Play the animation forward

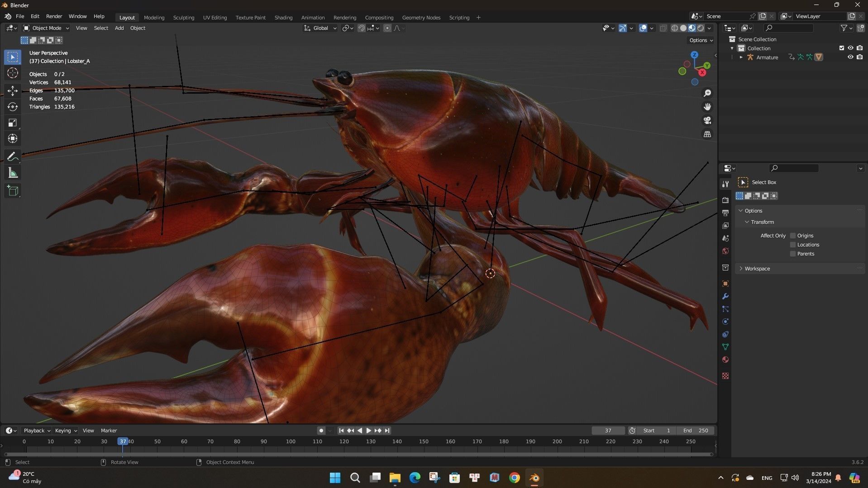(x=368, y=431)
